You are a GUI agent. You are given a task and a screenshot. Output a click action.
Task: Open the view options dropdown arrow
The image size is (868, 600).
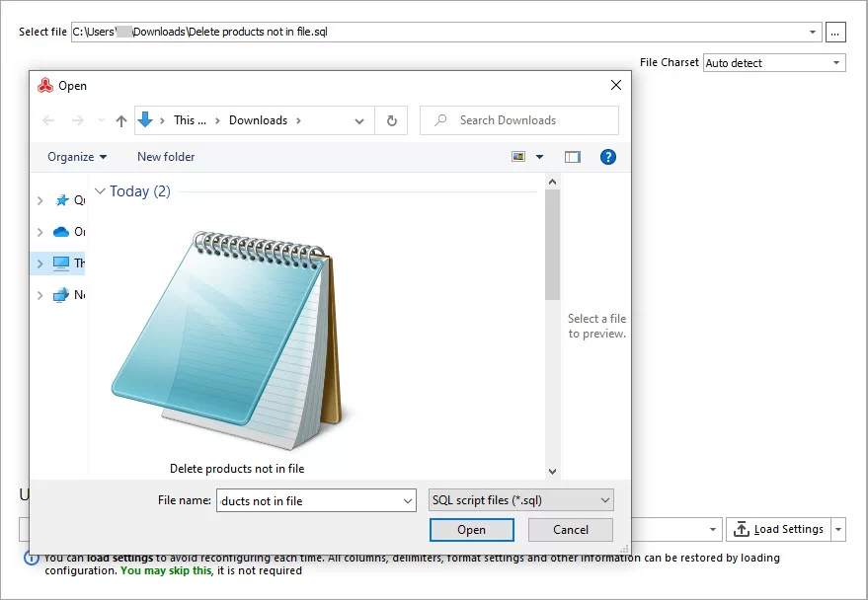(539, 157)
